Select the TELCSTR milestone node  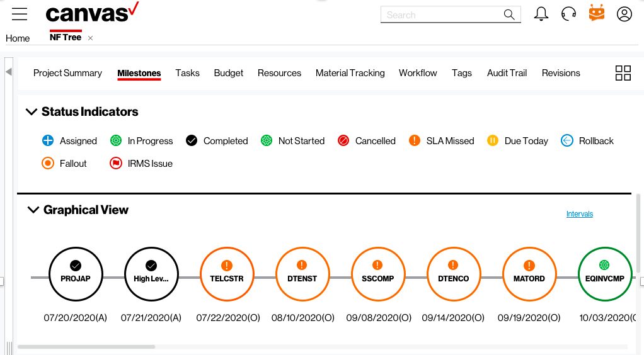pyautogui.click(x=227, y=274)
